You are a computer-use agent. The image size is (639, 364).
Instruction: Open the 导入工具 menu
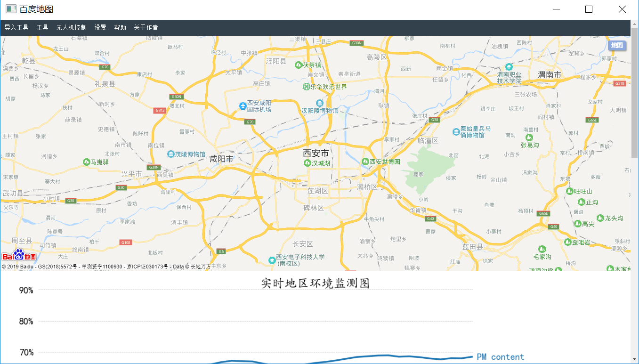pyautogui.click(x=16, y=27)
